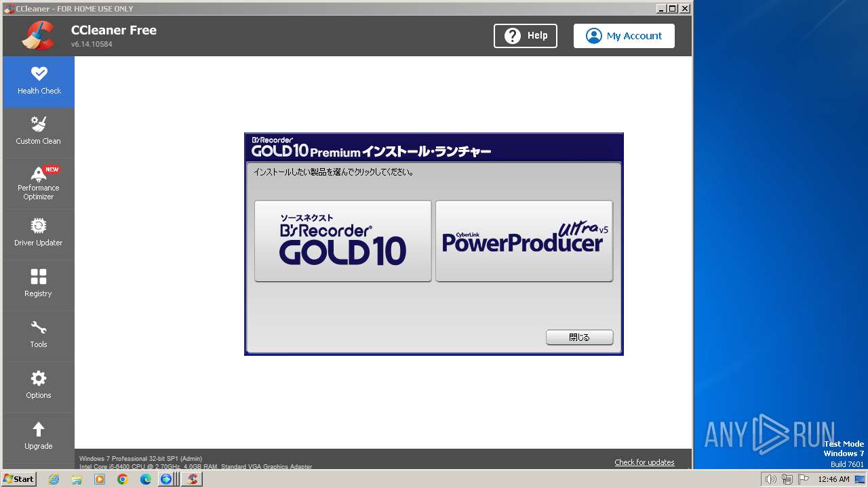
Task: Maximize the CCleaner window
Action: (673, 8)
